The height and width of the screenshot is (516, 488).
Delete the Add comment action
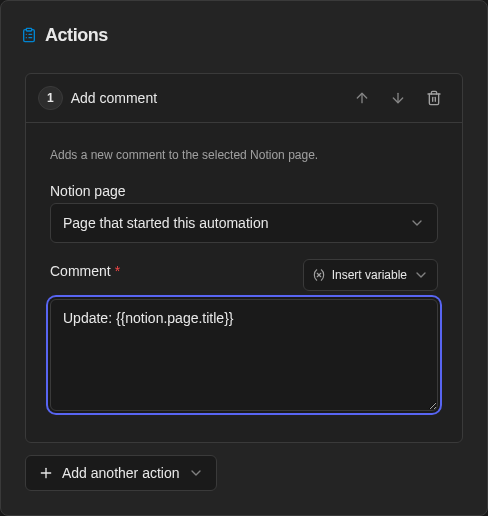(434, 98)
